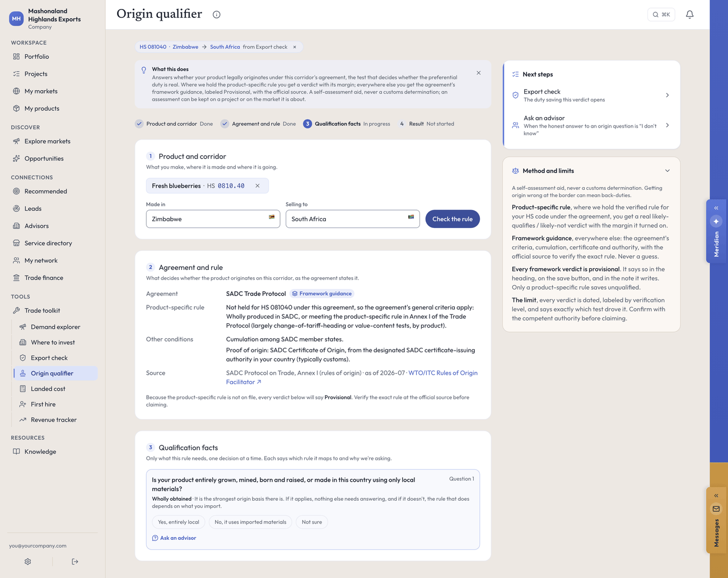Image resolution: width=728 pixels, height=578 pixels.
Task: Select the Result step
Action: coord(426,124)
